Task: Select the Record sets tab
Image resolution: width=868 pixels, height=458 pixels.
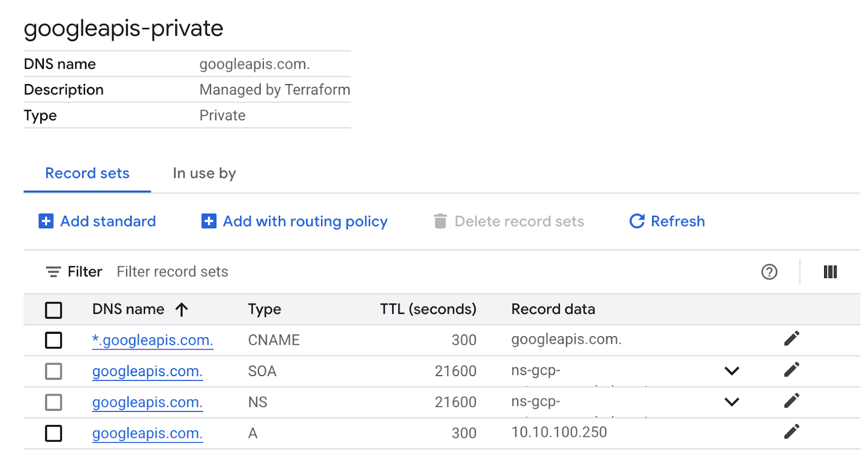Action: (x=87, y=173)
